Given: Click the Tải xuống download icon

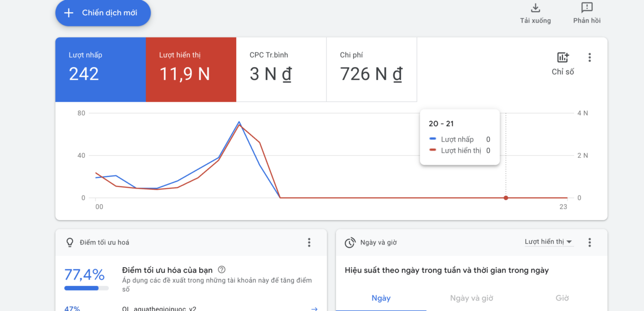Looking at the screenshot, I should click(535, 9).
